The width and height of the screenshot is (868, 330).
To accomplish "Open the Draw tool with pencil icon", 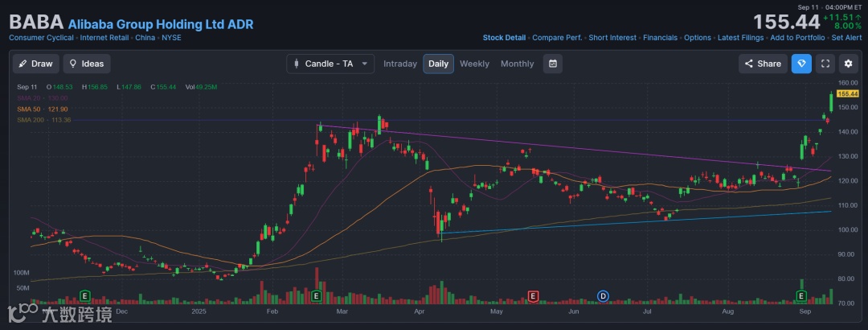I will (35, 64).
